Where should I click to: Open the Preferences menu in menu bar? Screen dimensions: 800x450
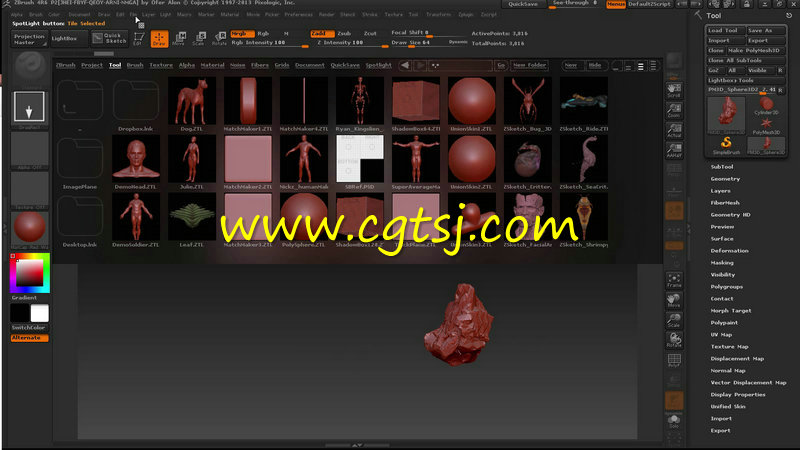298,15
